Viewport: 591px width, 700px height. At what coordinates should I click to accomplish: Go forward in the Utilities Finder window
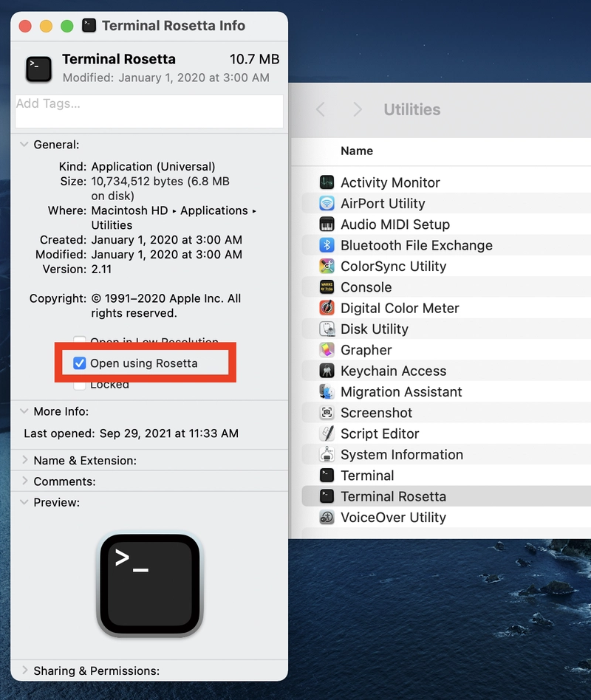click(x=358, y=109)
